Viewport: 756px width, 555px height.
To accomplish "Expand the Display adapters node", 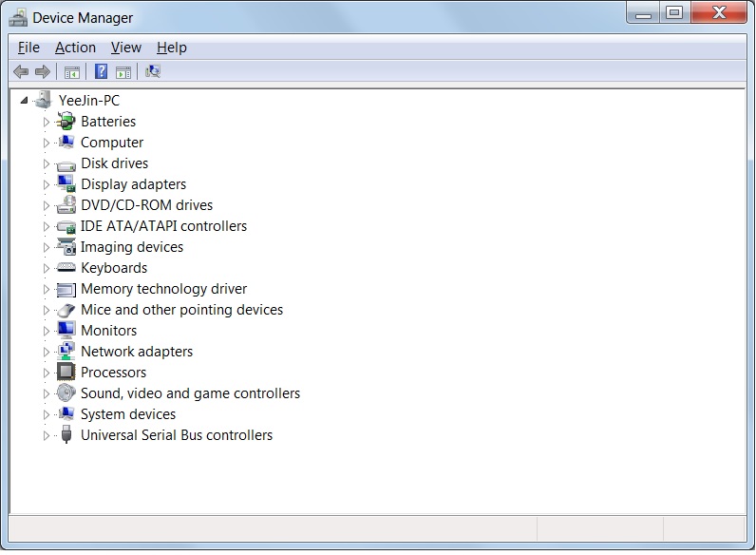I will [x=47, y=184].
